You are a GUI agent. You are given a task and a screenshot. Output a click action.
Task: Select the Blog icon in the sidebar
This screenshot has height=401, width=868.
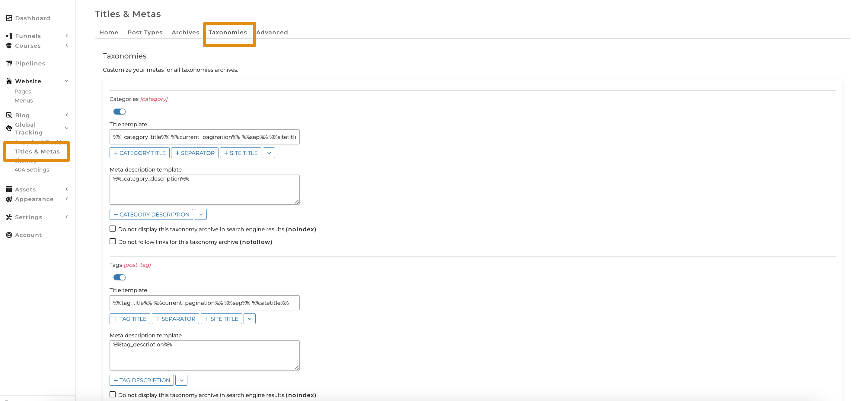pyautogui.click(x=9, y=115)
